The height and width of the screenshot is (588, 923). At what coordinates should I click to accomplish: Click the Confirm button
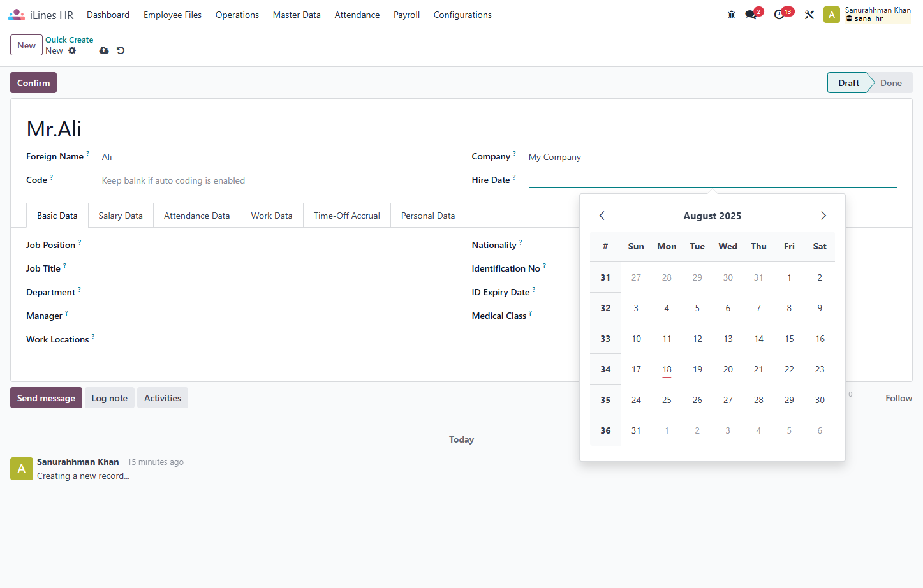pos(33,83)
